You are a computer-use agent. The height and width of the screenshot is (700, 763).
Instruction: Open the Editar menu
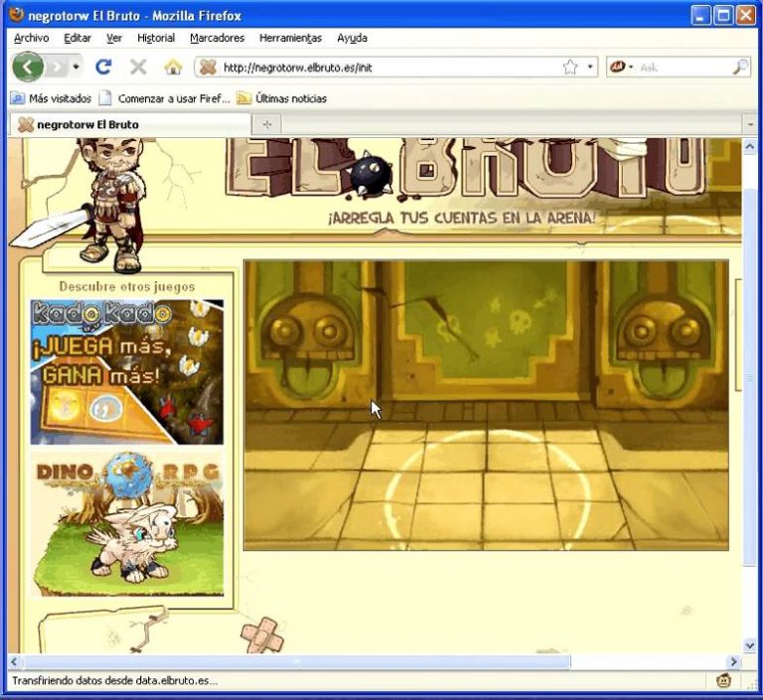click(77, 38)
